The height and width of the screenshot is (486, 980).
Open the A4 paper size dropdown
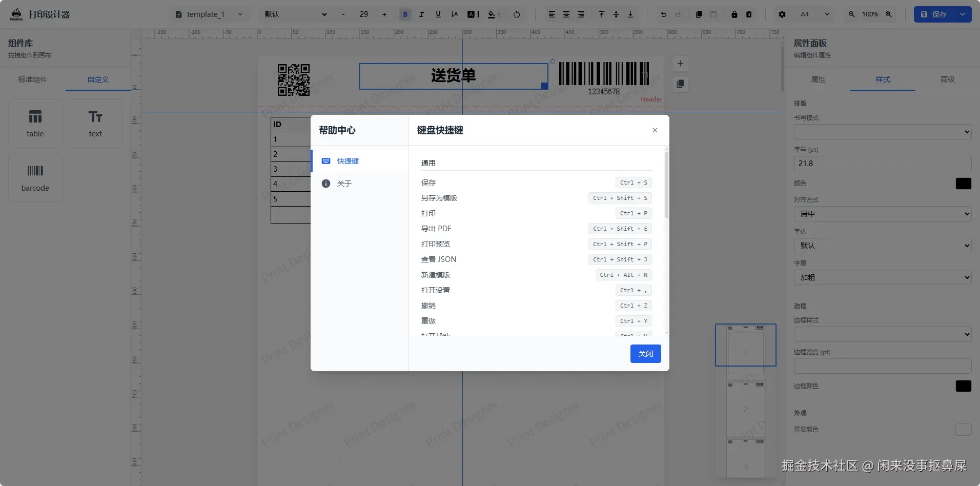point(815,14)
